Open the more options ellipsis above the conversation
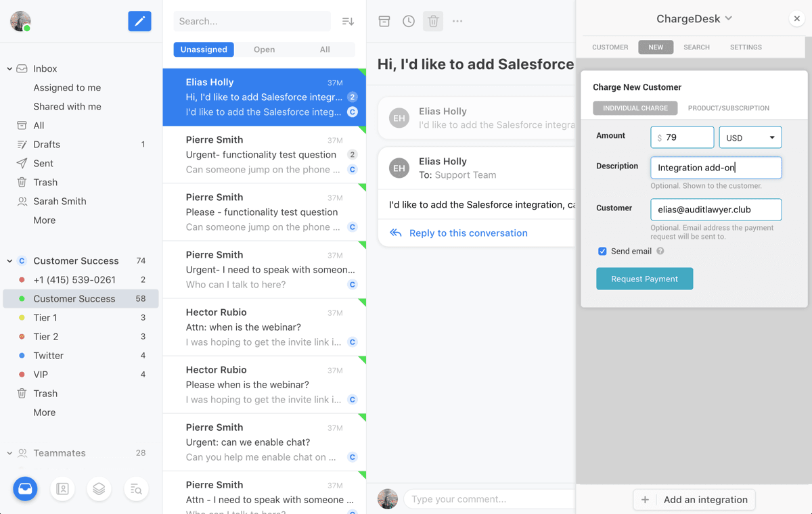The width and height of the screenshot is (812, 514). (457, 21)
